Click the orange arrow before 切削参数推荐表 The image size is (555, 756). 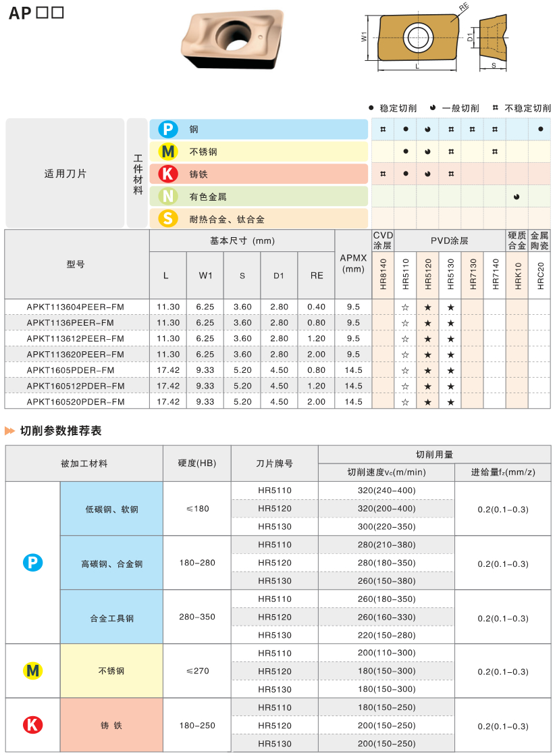[9, 430]
